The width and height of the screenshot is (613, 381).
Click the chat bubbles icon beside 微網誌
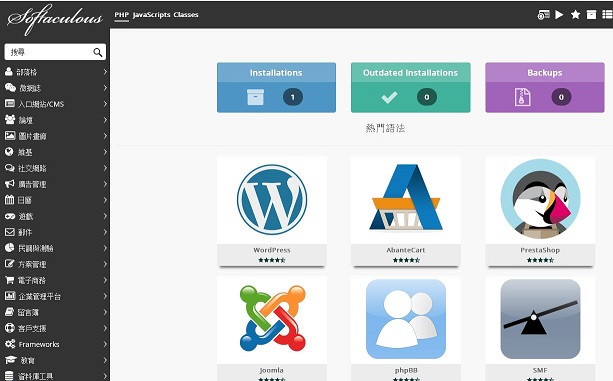[10, 88]
